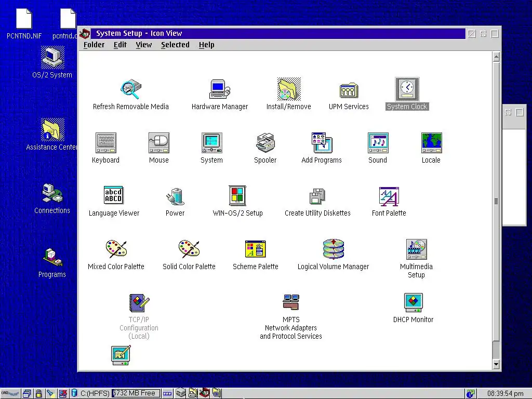Click the 6732 MB Free space bar

pos(136,393)
